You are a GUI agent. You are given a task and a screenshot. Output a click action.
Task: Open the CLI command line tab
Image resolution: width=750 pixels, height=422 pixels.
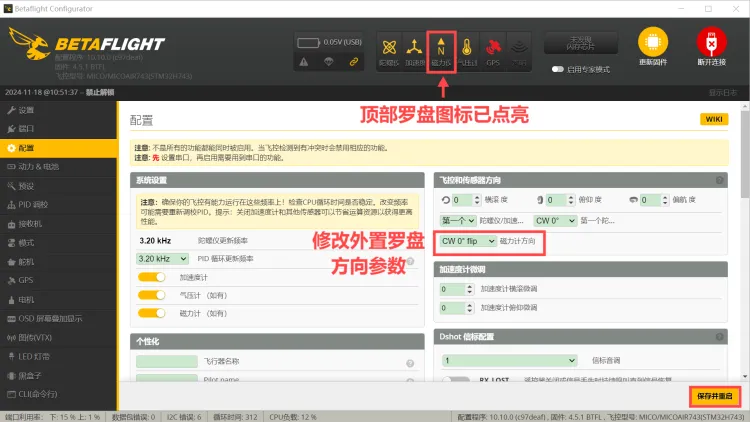point(58,394)
